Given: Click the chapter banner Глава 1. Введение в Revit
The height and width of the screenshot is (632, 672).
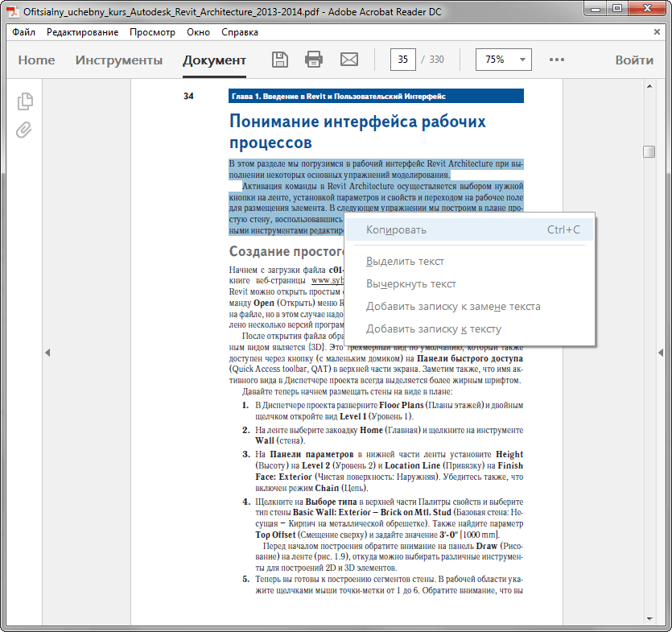Looking at the screenshot, I should pyautogui.click(x=376, y=96).
